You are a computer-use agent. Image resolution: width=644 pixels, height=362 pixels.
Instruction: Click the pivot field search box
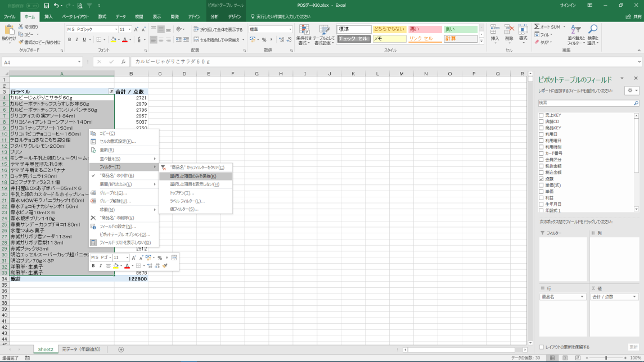588,103
